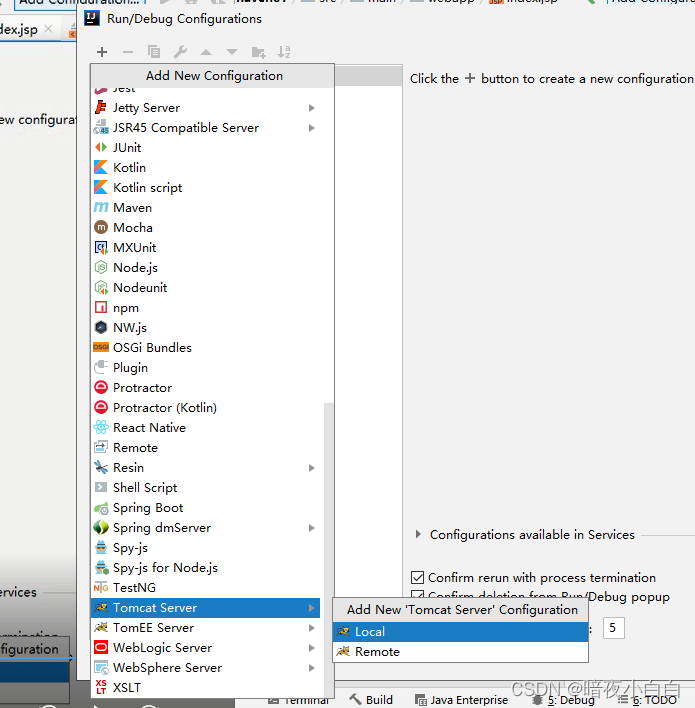Choose the TomEE Server configuration type
Image resolution: width=695 pixels, height=708 pixels.
pos(205,628)
